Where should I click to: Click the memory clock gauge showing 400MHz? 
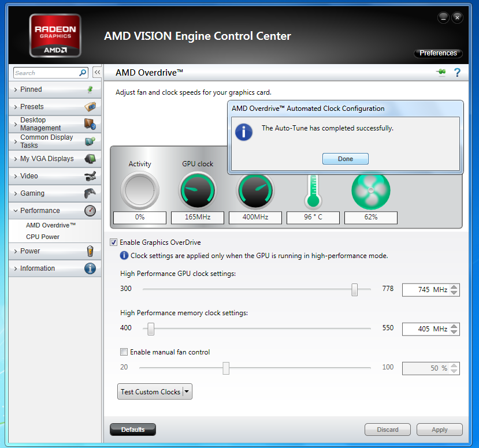click(255, 191)
